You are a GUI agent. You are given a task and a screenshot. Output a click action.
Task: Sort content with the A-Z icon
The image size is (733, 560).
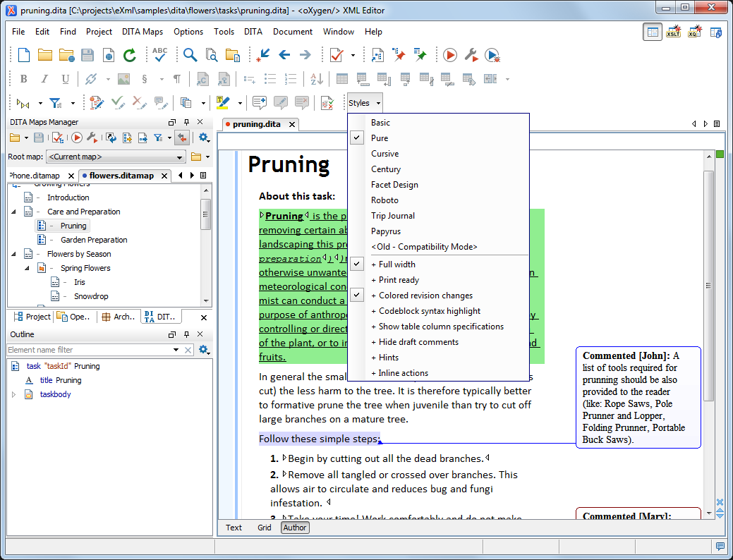point(317,79)
